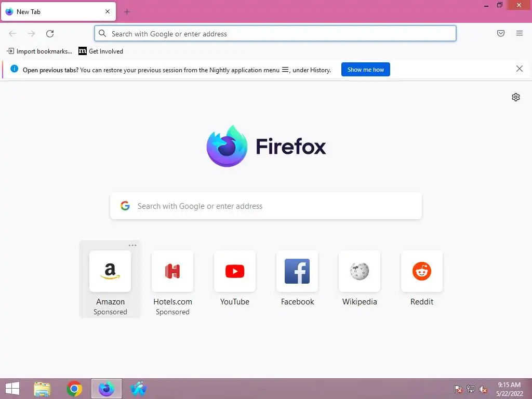Minimize the Firefox window

point(486,5)
